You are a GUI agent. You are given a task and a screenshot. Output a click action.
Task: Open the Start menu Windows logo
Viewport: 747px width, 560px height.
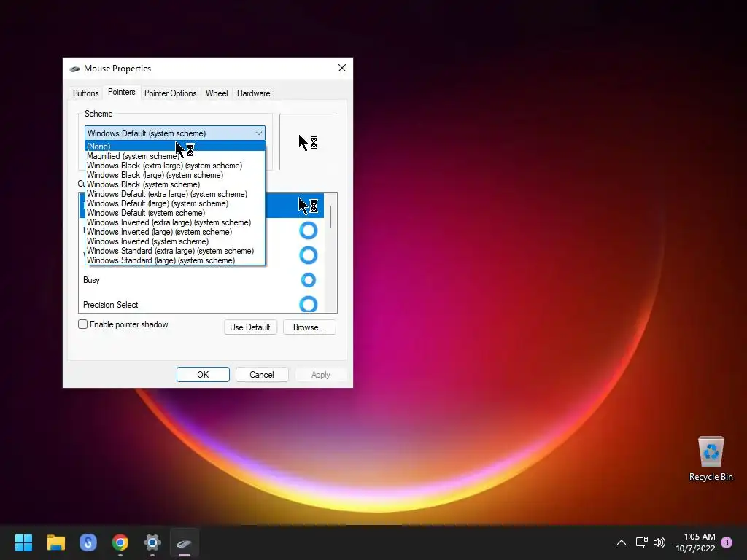pos(23,542)
